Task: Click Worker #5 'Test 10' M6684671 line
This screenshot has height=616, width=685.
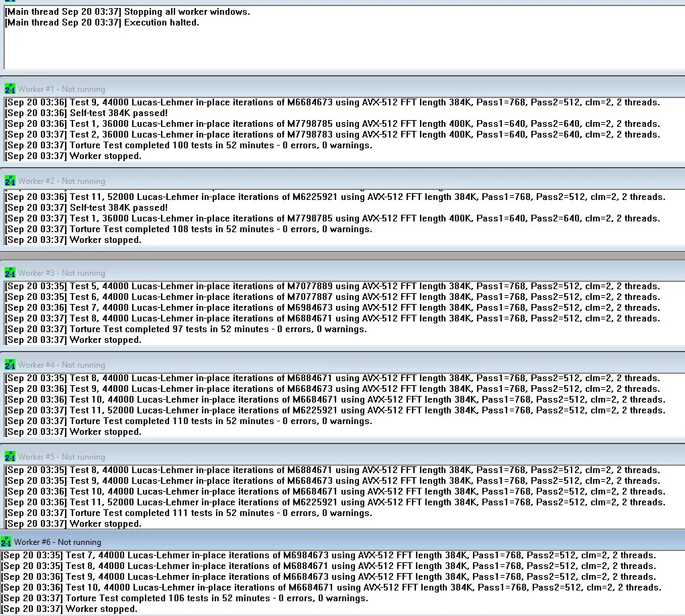Action: pyautogui.click(x=335, y=491)
